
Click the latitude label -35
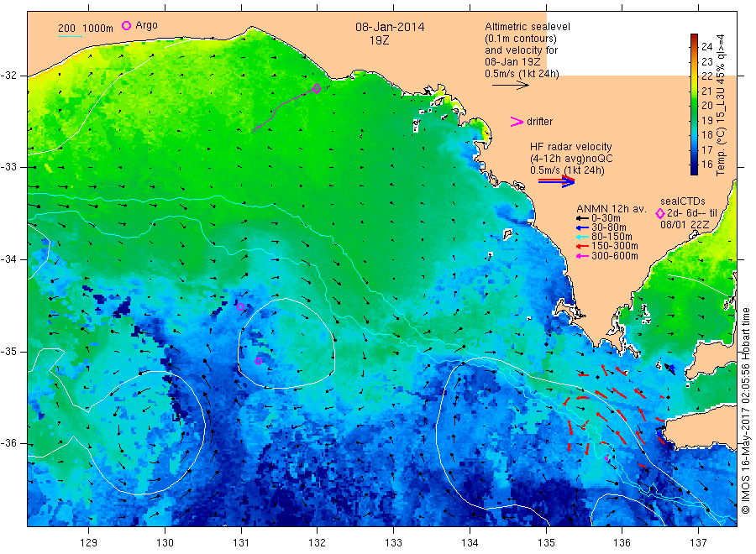tap(8, 352)
